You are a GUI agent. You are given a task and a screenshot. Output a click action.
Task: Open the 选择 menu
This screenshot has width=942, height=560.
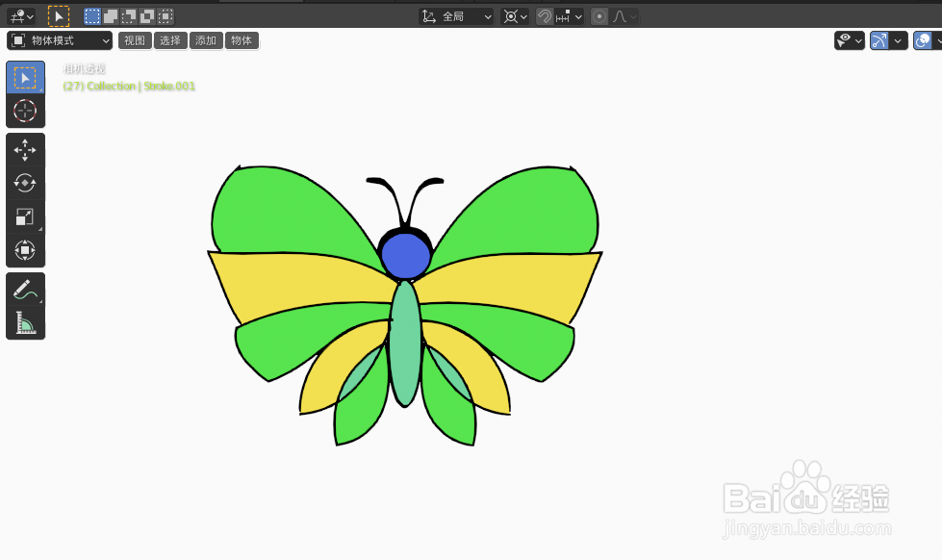pyautogui.click(x=170, y=40)
